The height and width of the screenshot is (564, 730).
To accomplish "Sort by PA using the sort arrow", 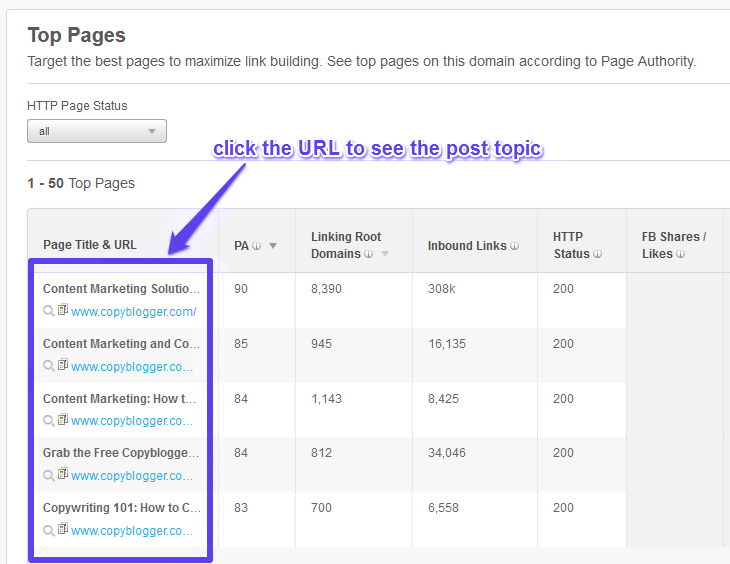I will point(273,246).
